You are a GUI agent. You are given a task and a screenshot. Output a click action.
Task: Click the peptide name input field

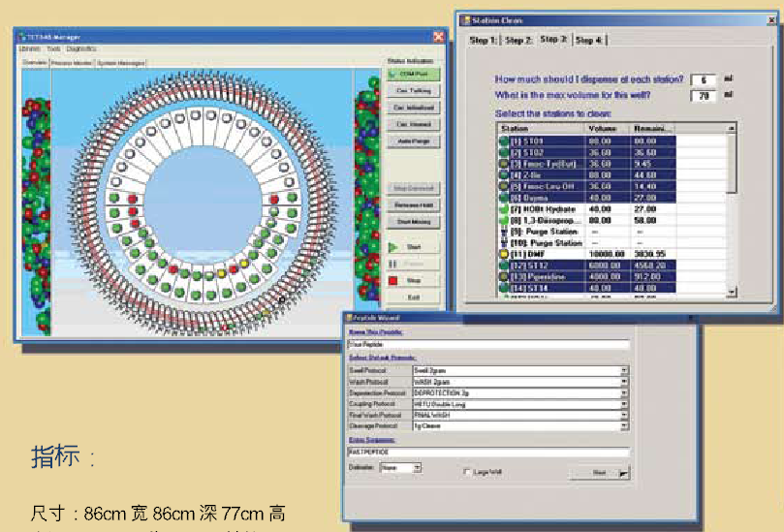[x=488, y=345]
